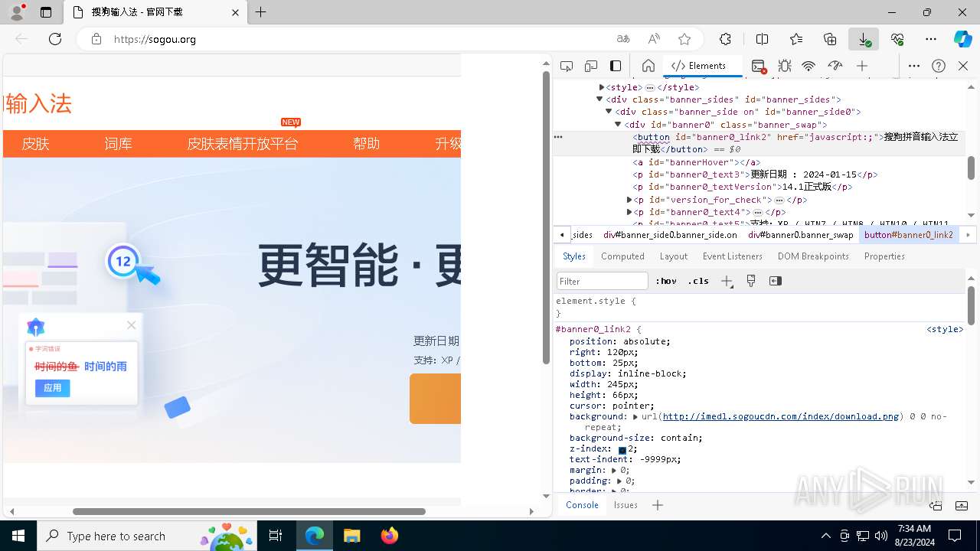Open Browser essentials heart icon
980x551 pixels.
click(897, 39)
